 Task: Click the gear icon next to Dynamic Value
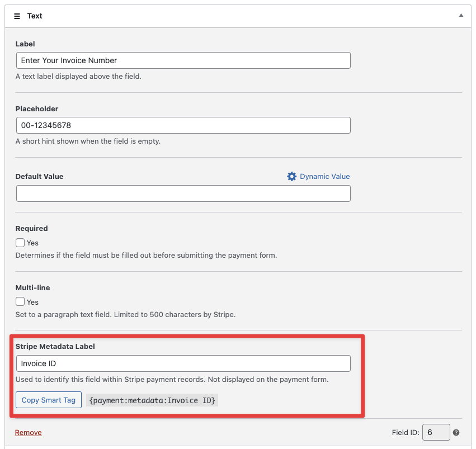coord(291,177)
